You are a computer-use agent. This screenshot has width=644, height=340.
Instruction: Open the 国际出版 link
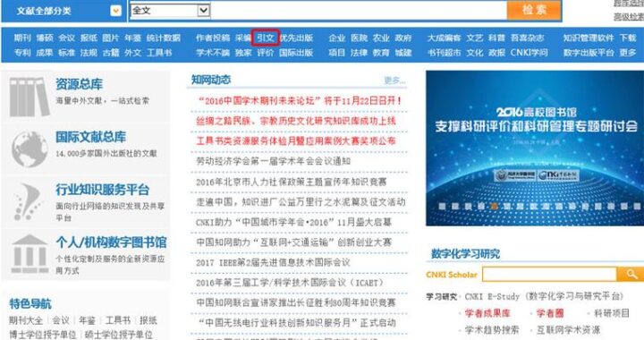tap(297, 53)
